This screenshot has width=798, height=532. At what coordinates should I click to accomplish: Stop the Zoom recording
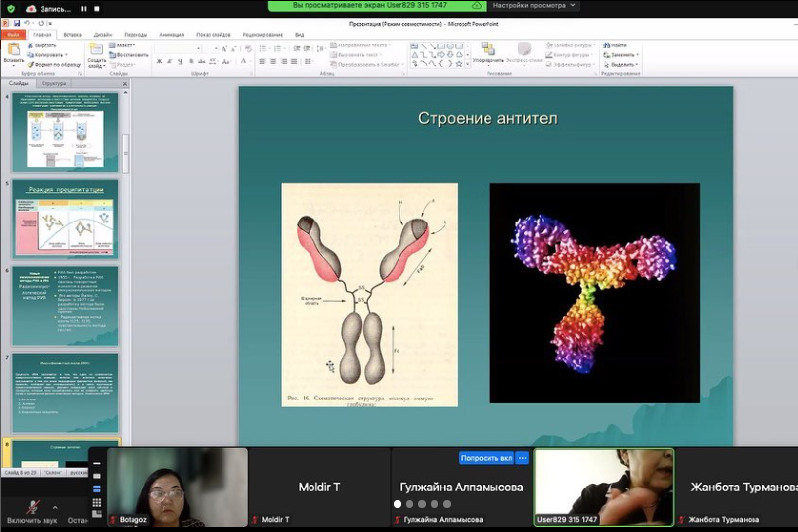click(97, 8)
